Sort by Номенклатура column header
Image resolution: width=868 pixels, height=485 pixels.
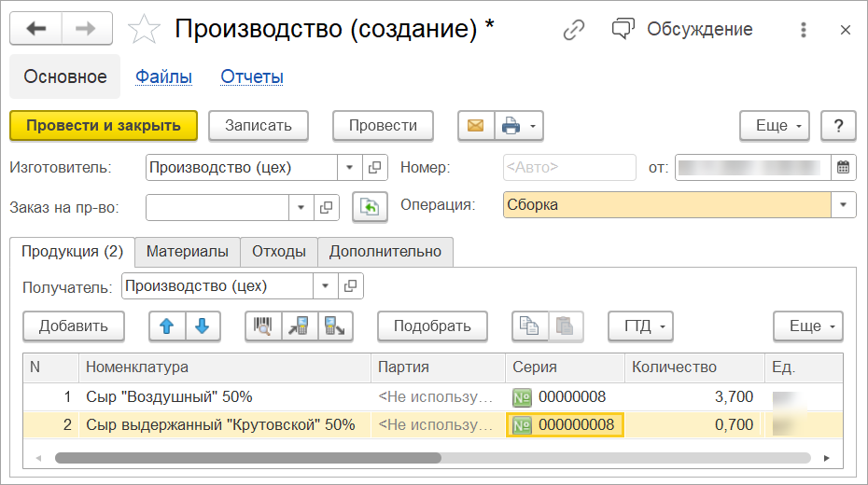click(225, 367)
